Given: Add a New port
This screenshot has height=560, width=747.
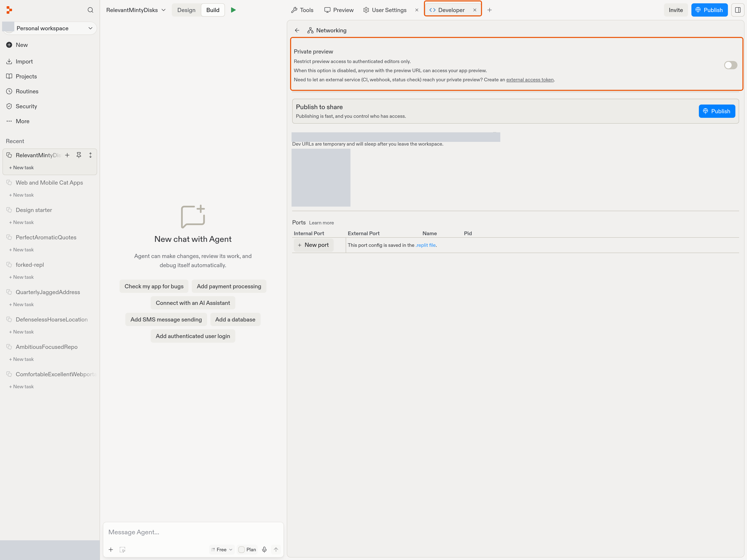Looking at the screenshot, I should pyautogui.click(x=314, y=245).
